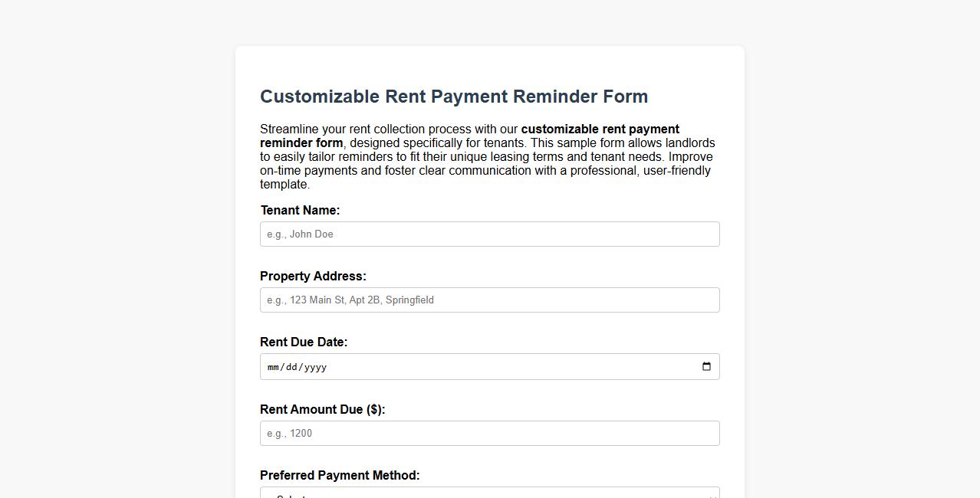Click the form heading Customizable Rent Payment Reminder Form
This screenshot has width=980, height=498.
click(454, 97)
